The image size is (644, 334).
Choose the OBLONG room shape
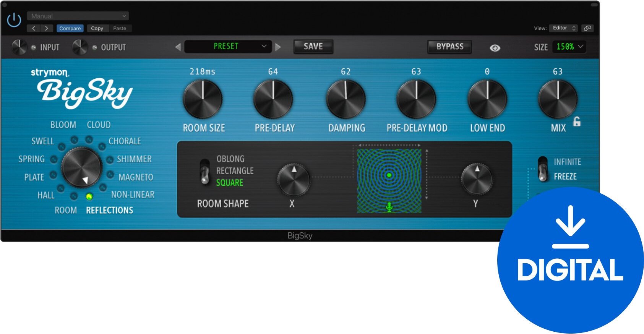click(x=230, y=159)
